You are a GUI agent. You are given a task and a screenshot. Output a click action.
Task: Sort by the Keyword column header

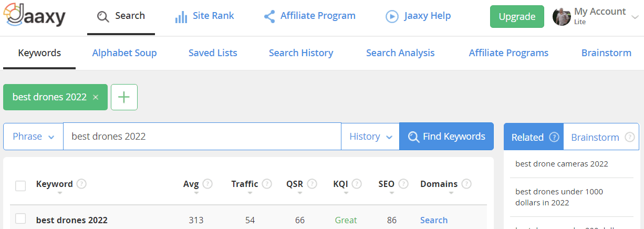[54, 184]
